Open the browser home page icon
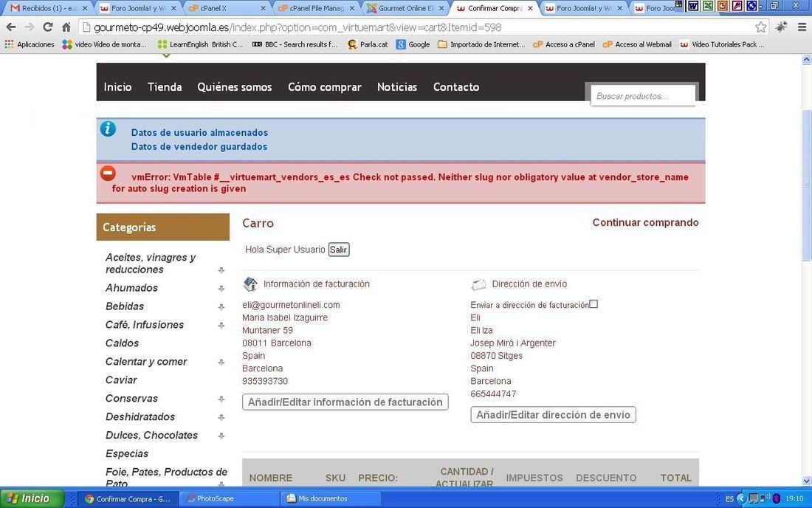Viewport: 812px width, 508px height. pyautogui.click(x=66, y=27)
